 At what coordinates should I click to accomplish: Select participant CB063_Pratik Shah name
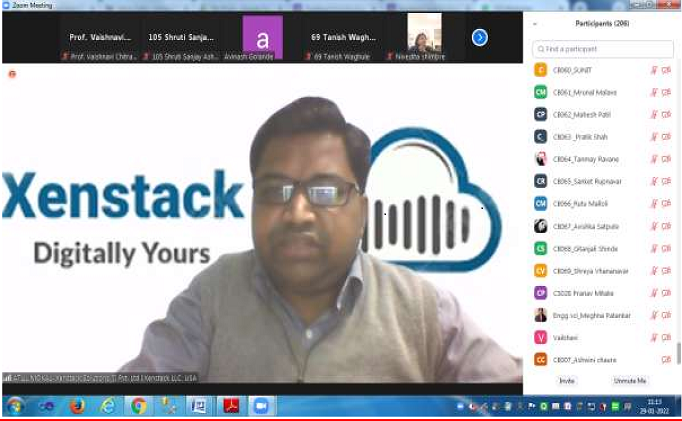580,137
